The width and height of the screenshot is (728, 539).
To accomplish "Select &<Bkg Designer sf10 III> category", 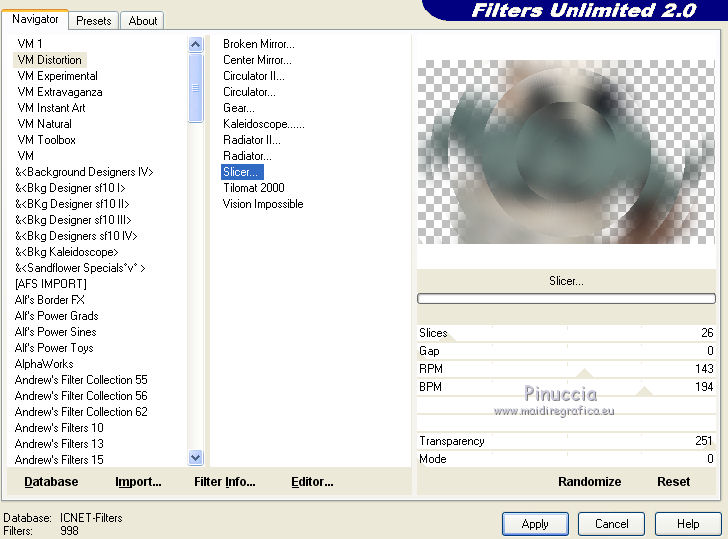I will 73,220.
